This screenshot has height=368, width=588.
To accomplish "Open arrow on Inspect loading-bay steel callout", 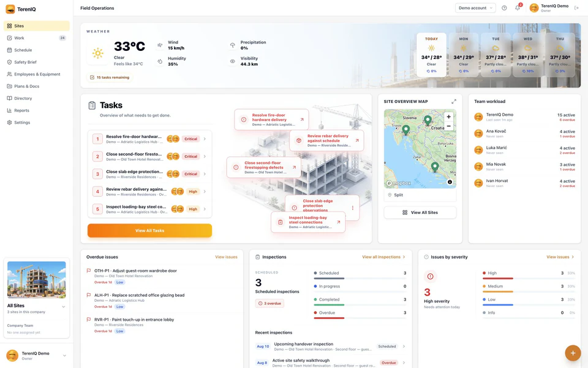I will click(x=338, y=222).
